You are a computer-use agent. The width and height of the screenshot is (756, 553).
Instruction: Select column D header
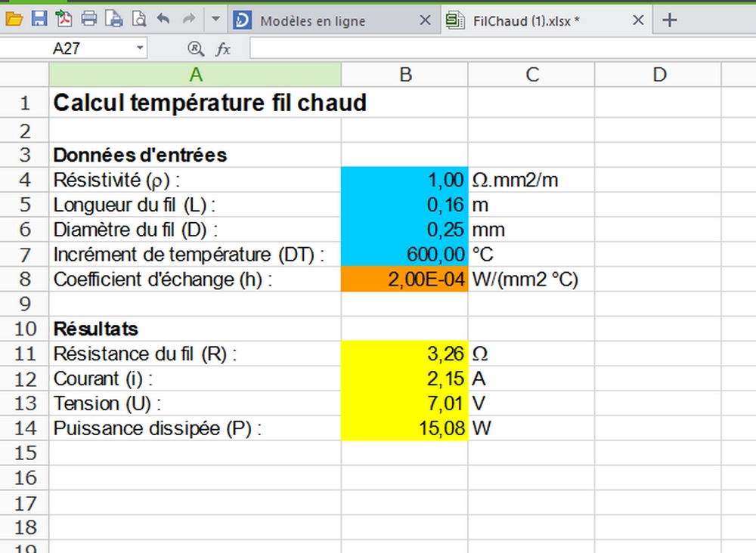(x=658, y=75)
